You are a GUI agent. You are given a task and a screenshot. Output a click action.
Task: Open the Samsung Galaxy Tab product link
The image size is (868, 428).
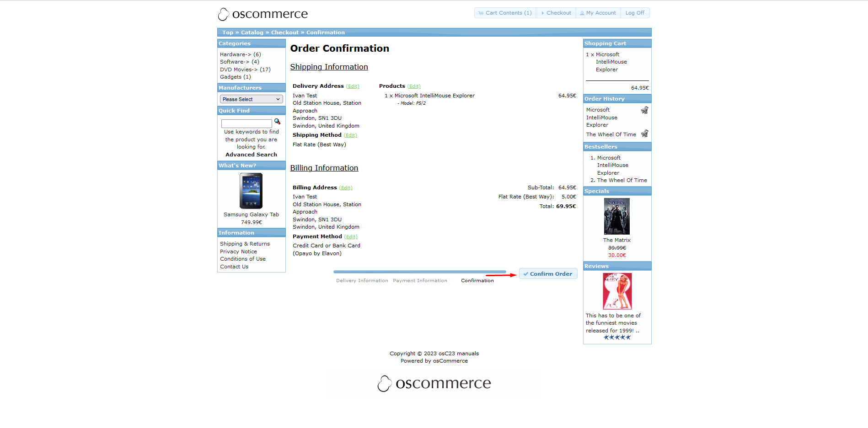click(x=251, y=214)
